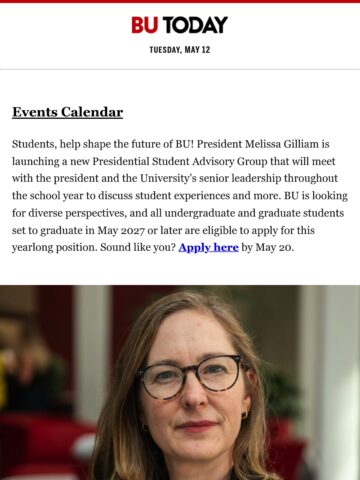Click the red BU letters in the logo
This screenshot has height=480, width=360.
click(145, 25)
